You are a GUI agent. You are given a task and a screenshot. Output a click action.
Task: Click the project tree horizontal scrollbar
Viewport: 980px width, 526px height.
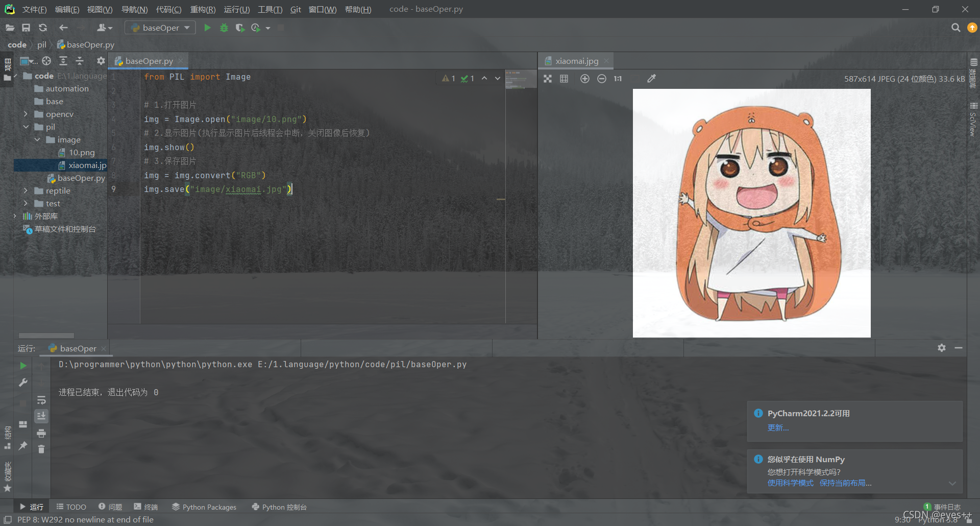[46, 336]
